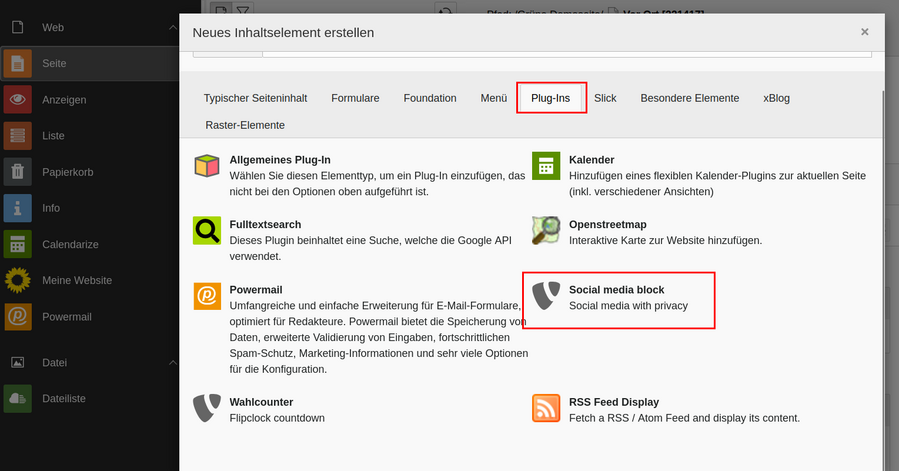Switch to the Foundation tab

point(430,98)
